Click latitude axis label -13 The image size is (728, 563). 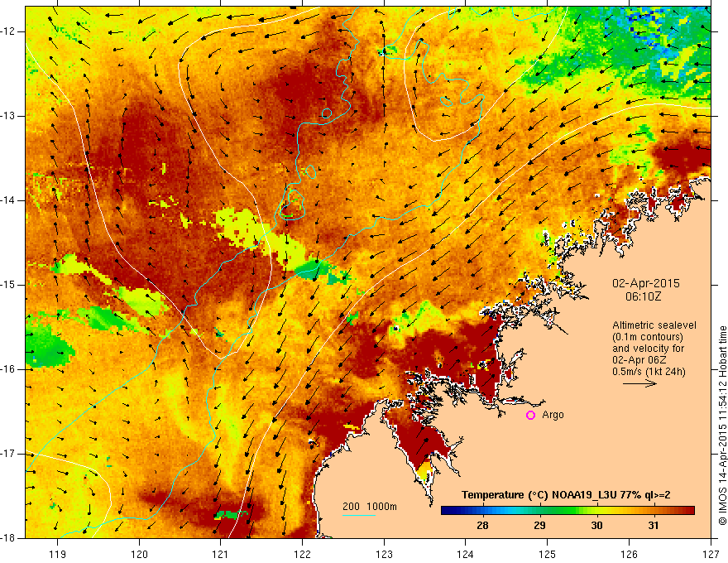8,116
